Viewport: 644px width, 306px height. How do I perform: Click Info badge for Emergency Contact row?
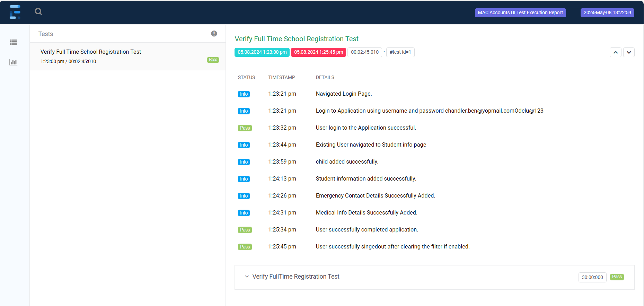pyautogui.click(x=244, y=196)
